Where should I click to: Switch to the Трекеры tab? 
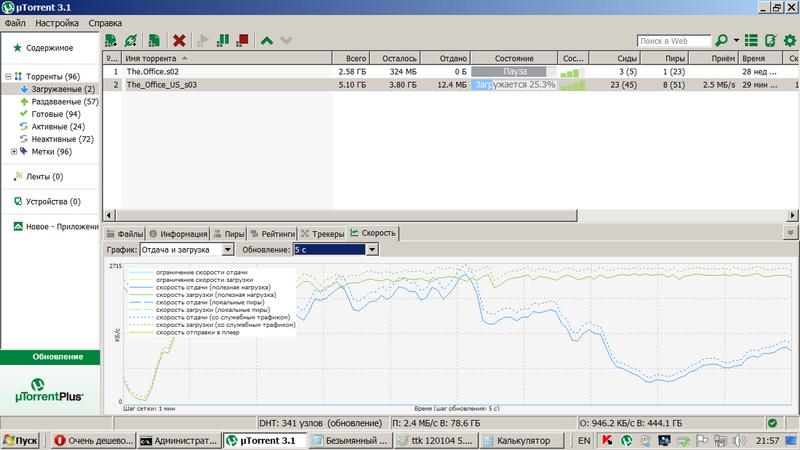tap(322, 234)
